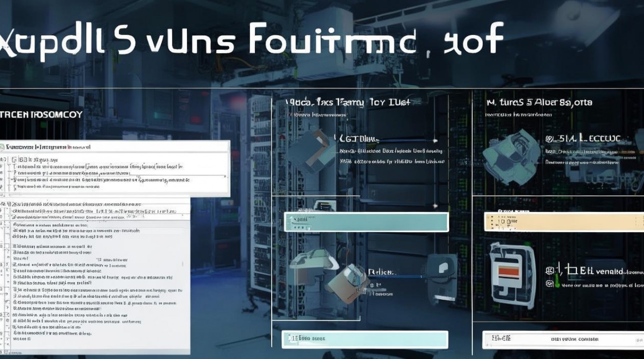Click the round green icon in white window title
644x359 pixels.
click(3, 147)
